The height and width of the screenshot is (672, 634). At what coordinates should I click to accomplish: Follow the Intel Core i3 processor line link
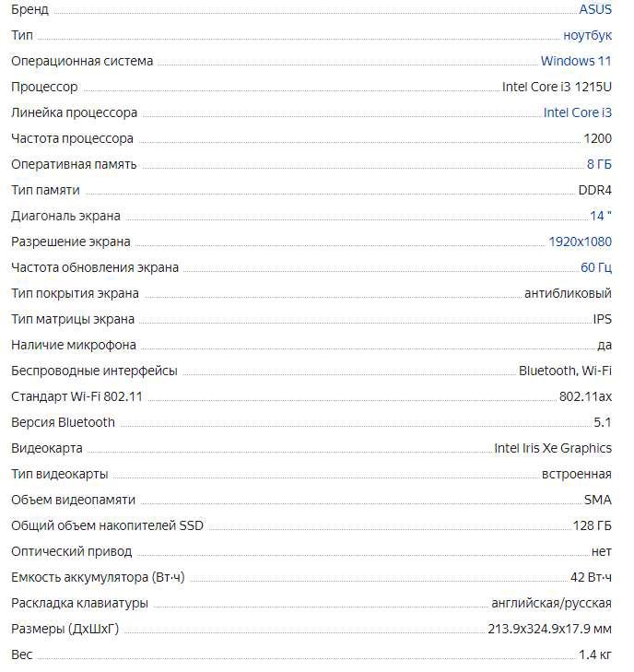pyautogui.click(x=578, y=112)
